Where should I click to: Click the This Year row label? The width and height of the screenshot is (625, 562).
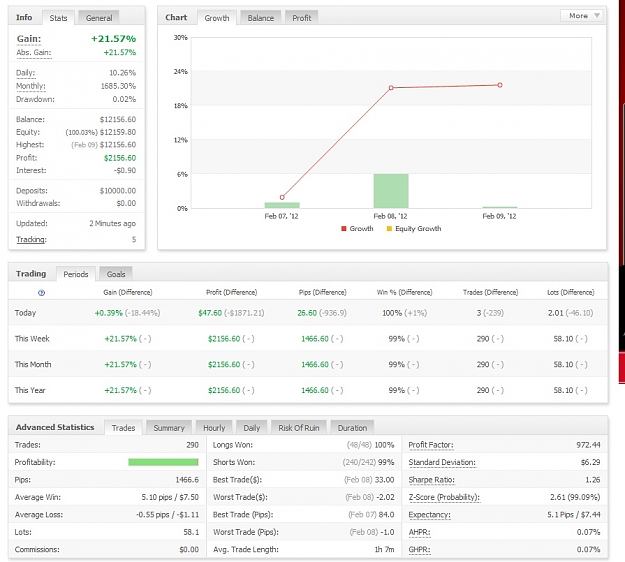coord(30,390)
